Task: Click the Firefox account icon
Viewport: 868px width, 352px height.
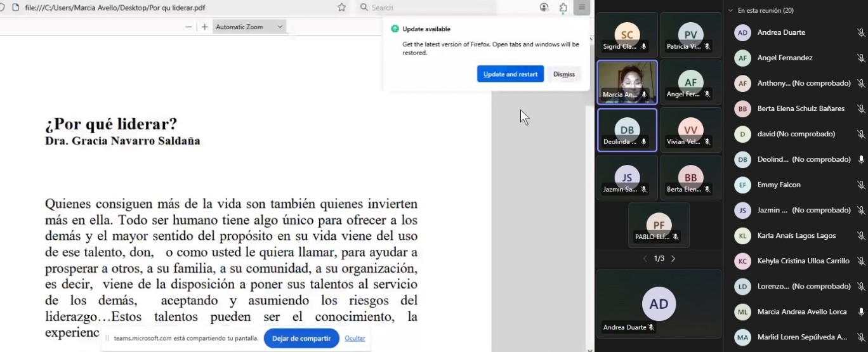Action: tap(544, 8)
